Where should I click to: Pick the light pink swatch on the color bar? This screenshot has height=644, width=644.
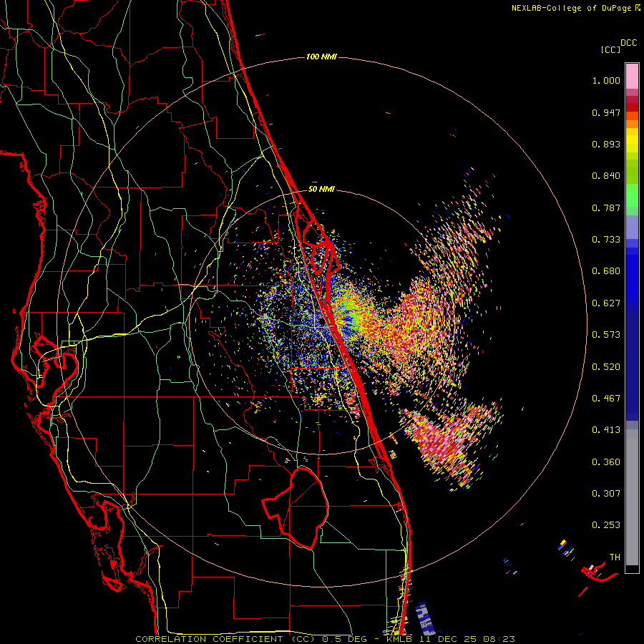(x=632, y=77)
